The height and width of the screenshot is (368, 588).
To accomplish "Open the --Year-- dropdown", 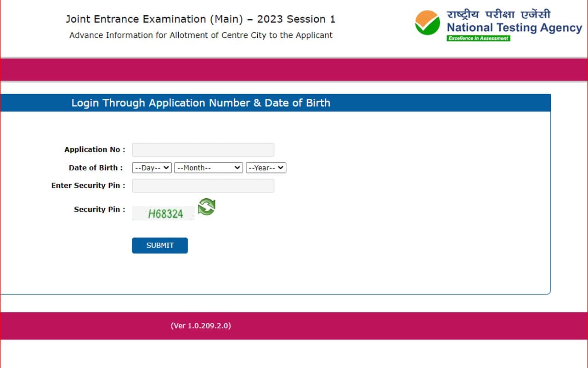I will coord(266,167).
